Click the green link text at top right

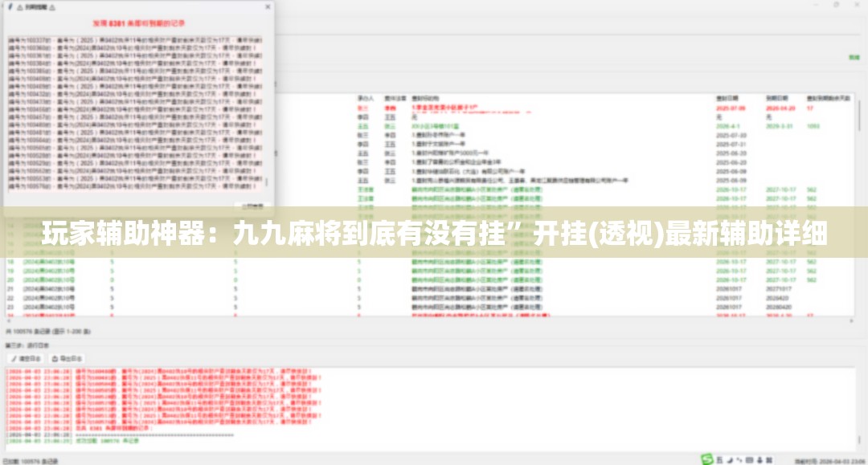click(854, 58)
